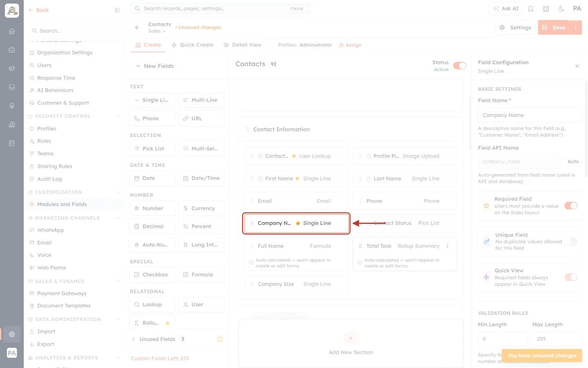This screenshot has height=368, width=588.
Task: Click the Assign profiles link
Action: coord(350,45)
